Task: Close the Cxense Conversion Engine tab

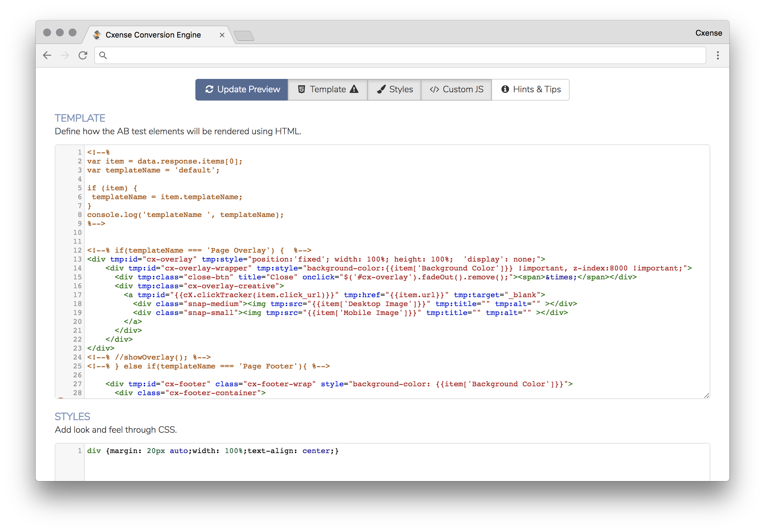Action: point(222,35)
